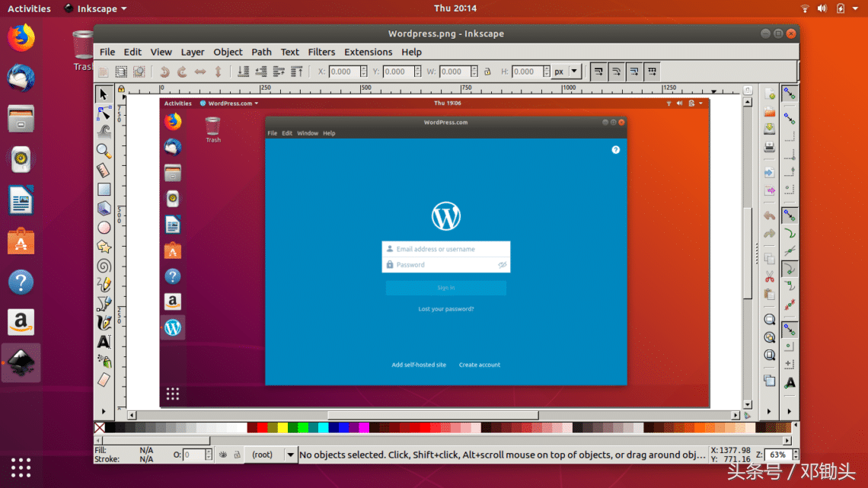Screen dimensions: 868x488
Task: Click the Cut scissors icon
Action: click(770, 276)
